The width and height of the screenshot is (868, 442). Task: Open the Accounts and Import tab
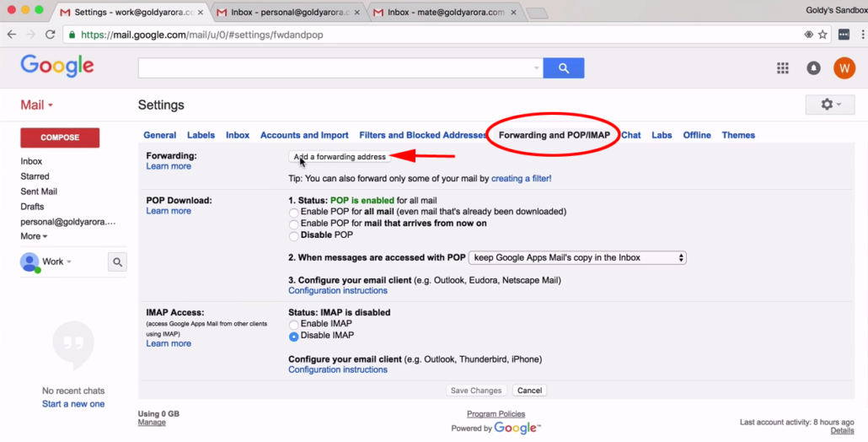pos(304,135)
